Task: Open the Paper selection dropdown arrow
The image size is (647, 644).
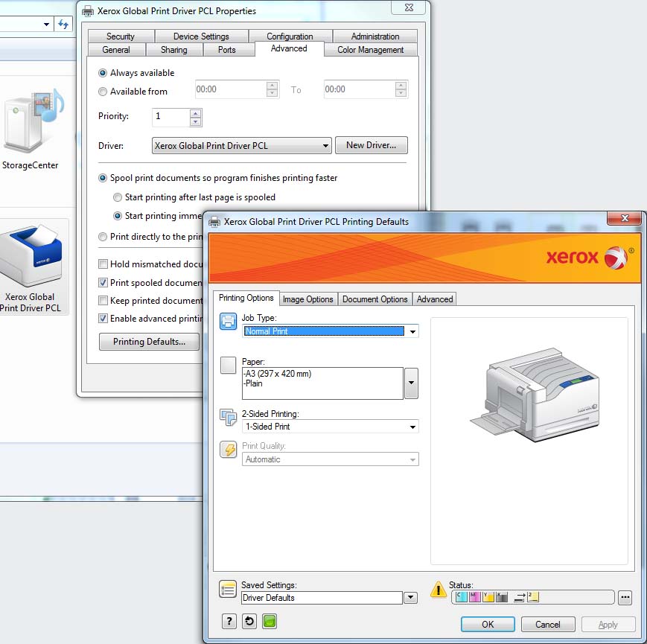Action: pos(412,383)
